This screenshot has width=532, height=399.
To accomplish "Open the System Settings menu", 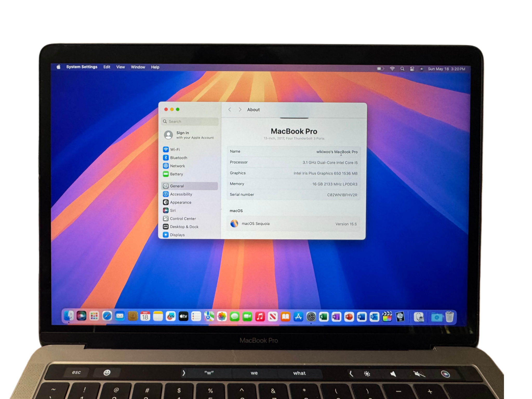I will click(82, 67).
